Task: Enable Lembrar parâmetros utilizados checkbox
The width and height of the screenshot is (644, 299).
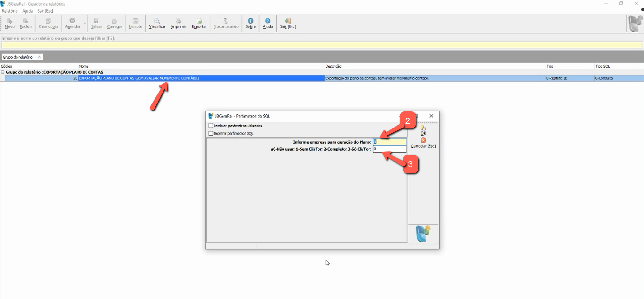Action: pos(211,126)
